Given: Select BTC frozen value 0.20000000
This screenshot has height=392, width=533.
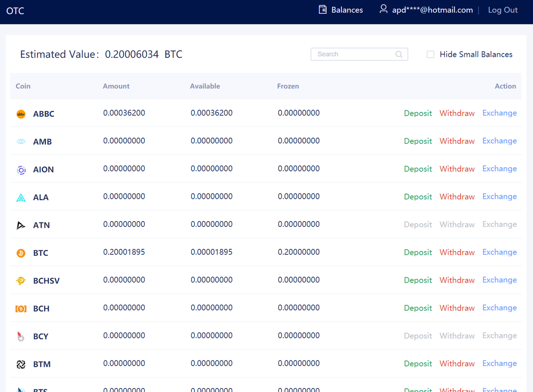Looking at the screenshot, I should click(x=299, y=252).
